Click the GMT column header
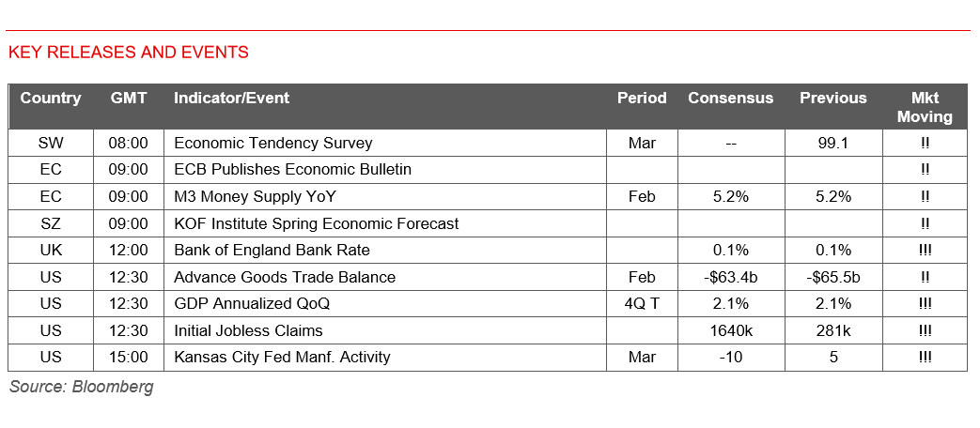The height and width of the screenshot is (428, 980). (128, 99)
